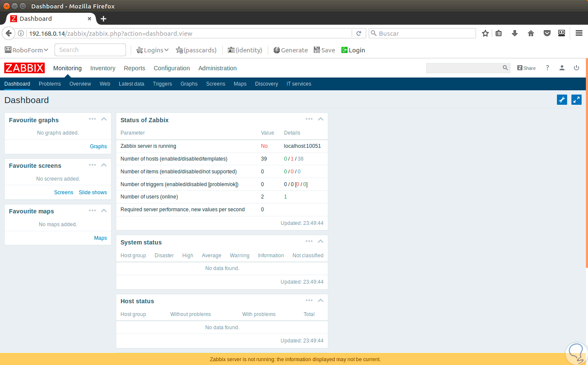Focus the RoboForm Search field
This screenshot has height=365, width=588.
coord(90,50)
